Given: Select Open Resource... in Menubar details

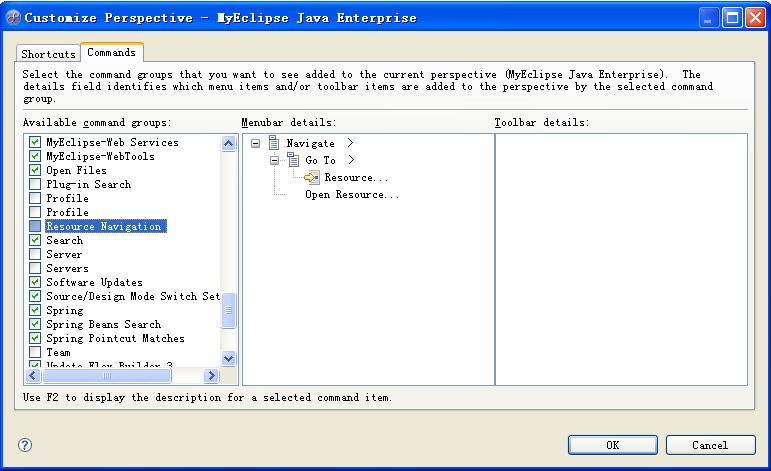Looking at the screenshot, I should tap(352, 195).
